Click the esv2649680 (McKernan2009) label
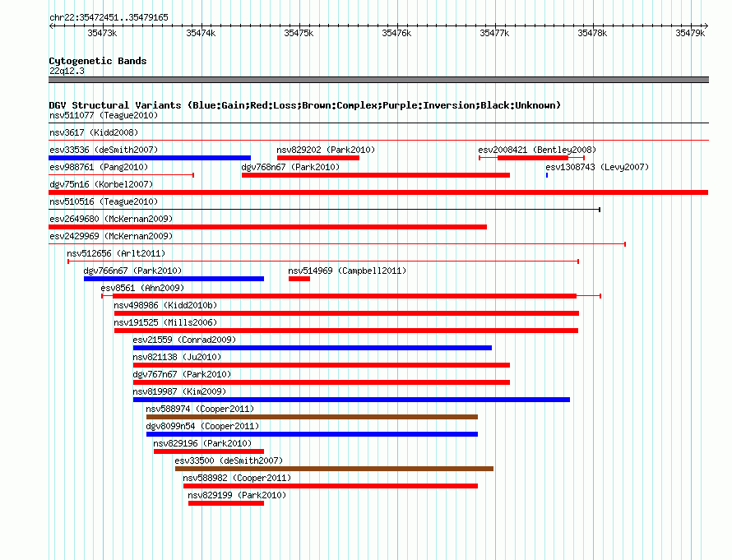 (x=111, y=219)
